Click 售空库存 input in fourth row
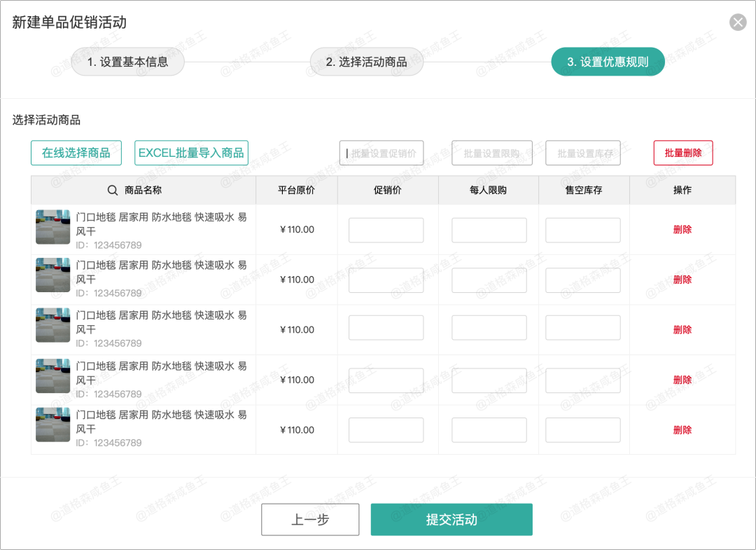 click(583, 380)
